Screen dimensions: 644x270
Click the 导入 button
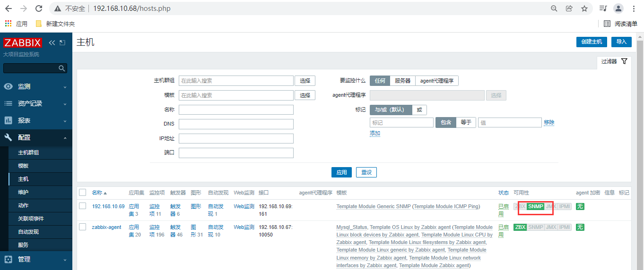point(621,42)
